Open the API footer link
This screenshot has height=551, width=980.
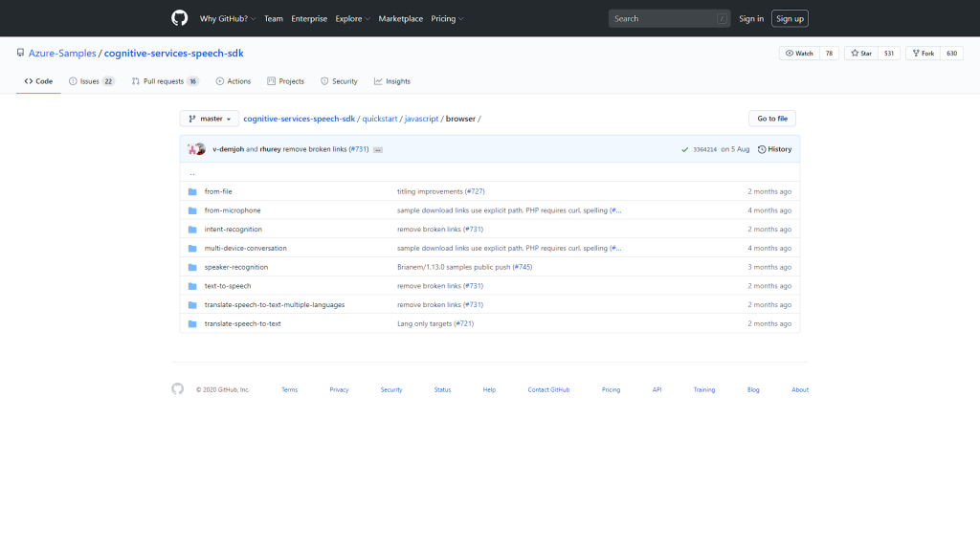pos(657,390)
